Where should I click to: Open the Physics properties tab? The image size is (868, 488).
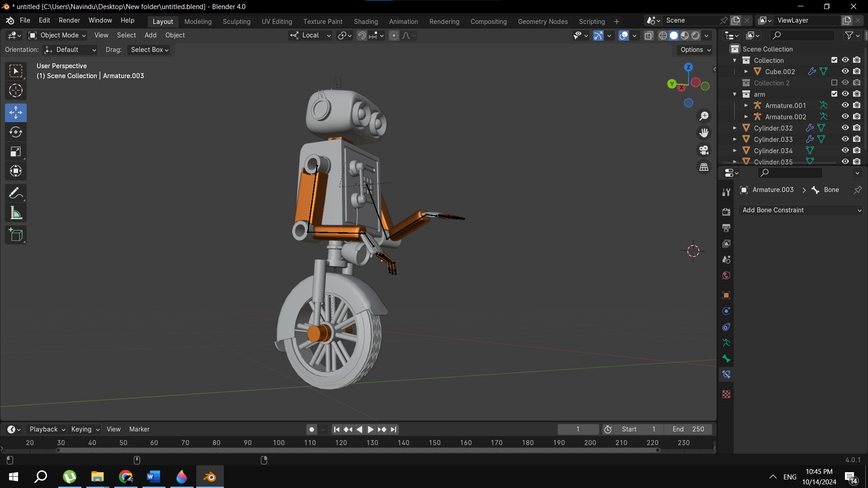pyautogui.click(x=726, y=311)
